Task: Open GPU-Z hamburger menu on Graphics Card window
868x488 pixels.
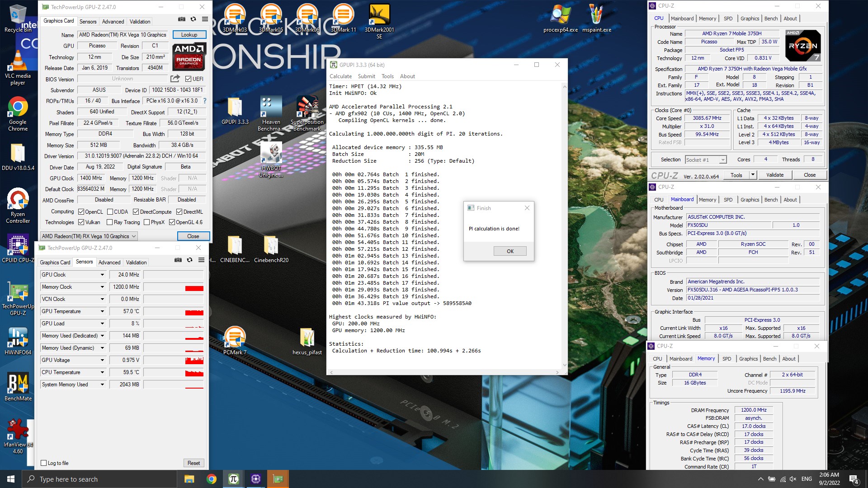Action: pyautogui.click(x=205, y=19)
